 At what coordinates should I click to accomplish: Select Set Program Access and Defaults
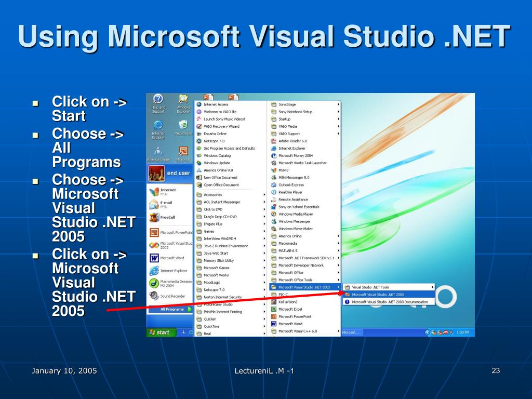click(230, 148)
